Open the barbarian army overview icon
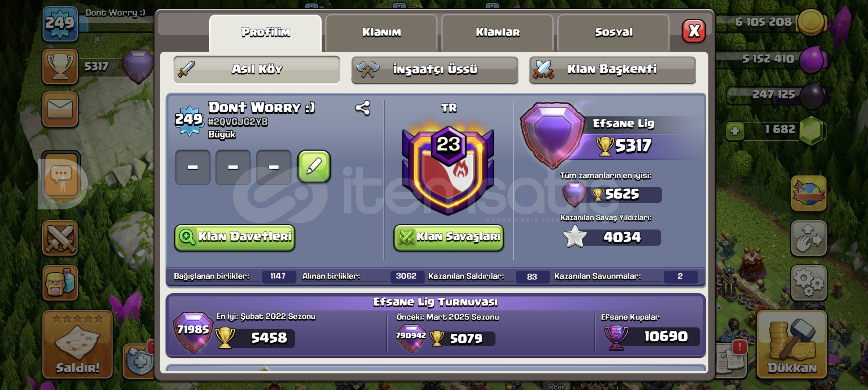 [60, 283]
